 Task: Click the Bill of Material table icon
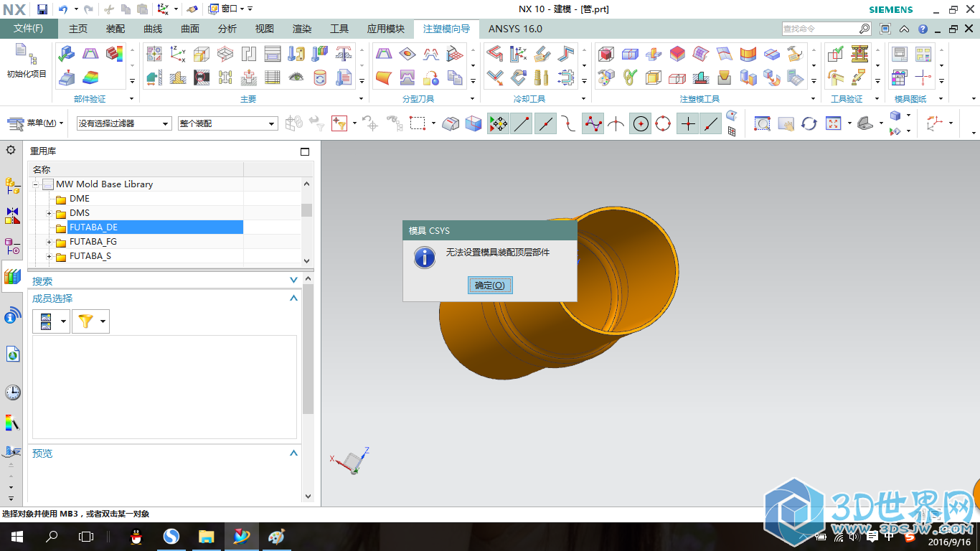[272, 77]
